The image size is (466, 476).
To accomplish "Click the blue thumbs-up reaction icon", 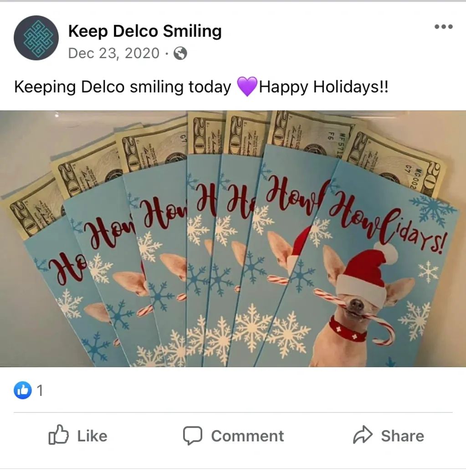I will [23, 390].
